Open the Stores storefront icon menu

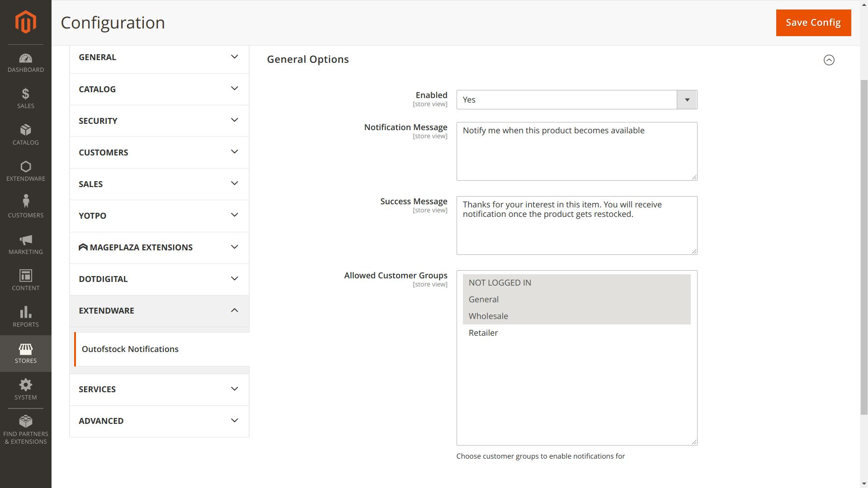(25, 353)
